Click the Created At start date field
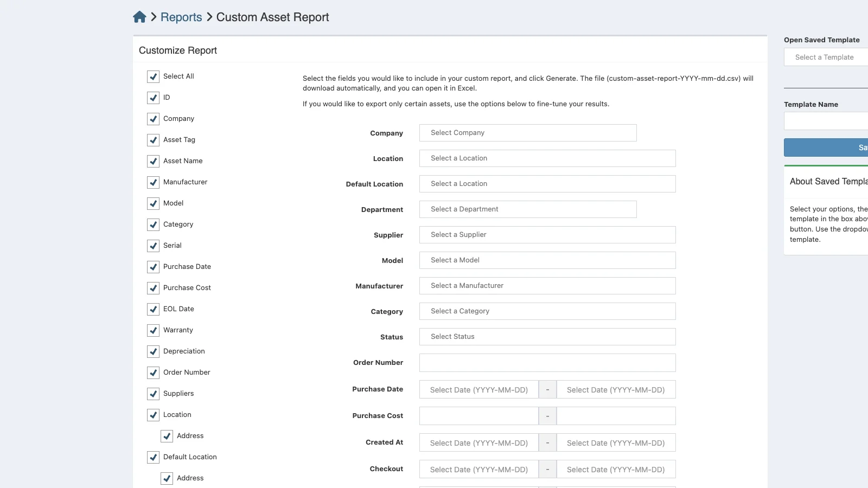 click(x=479, y=442)
